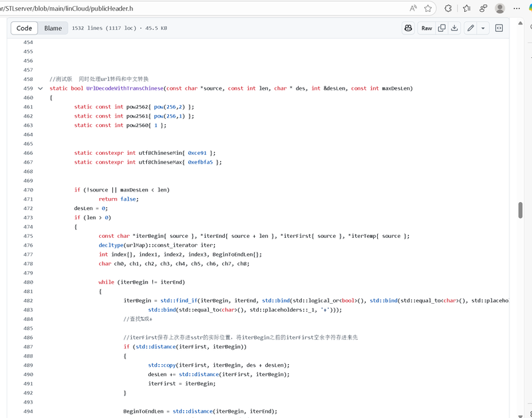
Task: Open the Raw file view
Action: click(426, 28)
